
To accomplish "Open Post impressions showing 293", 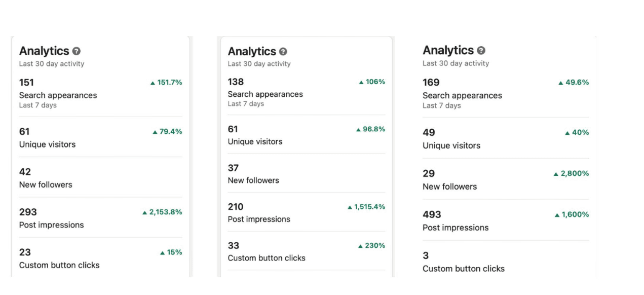I will click(x=100, y=218).
